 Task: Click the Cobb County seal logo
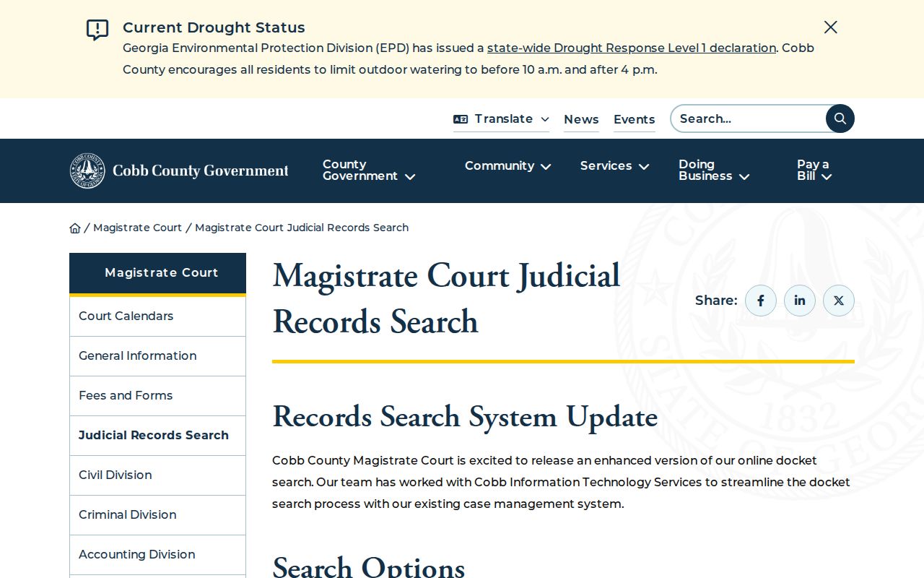[87, 171]
